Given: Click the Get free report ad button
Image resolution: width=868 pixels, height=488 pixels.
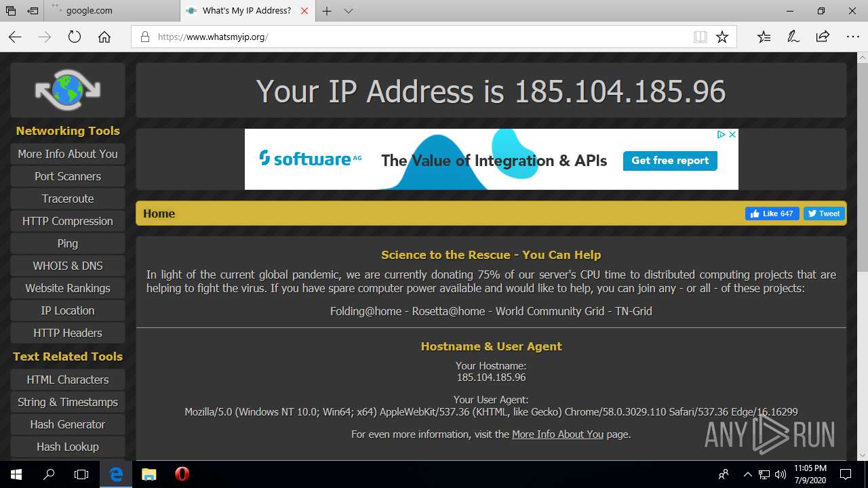Looking at the screenshot, I should pyautogui.click(x=670, y=161).
